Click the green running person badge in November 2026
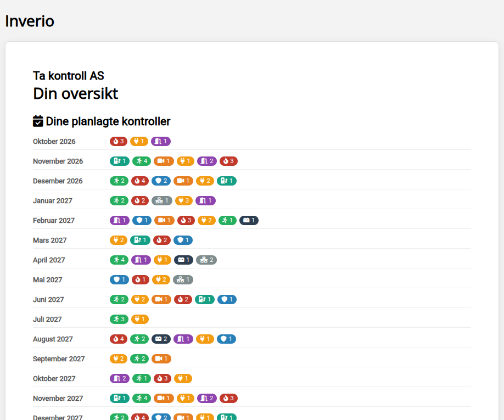Image resolution: width=504 pixels, height=420 pixels. click(x=142, y=161)
